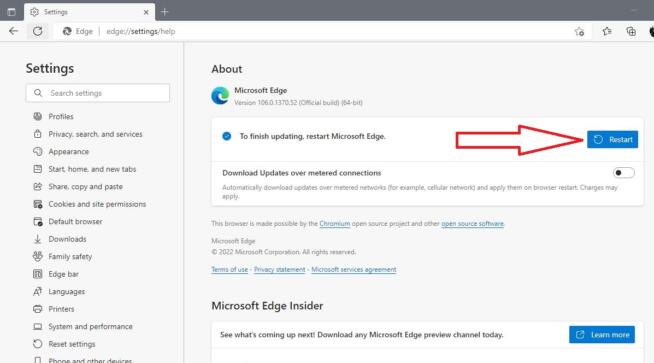
Task: Open System and performance settings
Action: (91, 327)
